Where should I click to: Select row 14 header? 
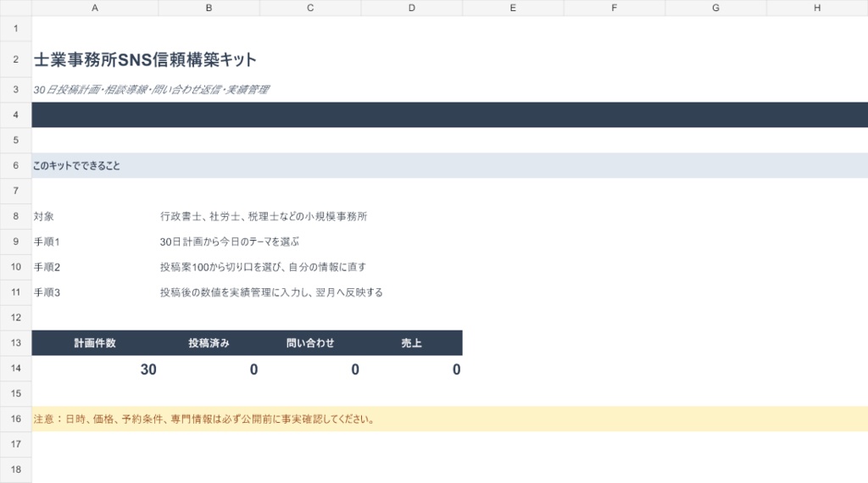[15, 368]
